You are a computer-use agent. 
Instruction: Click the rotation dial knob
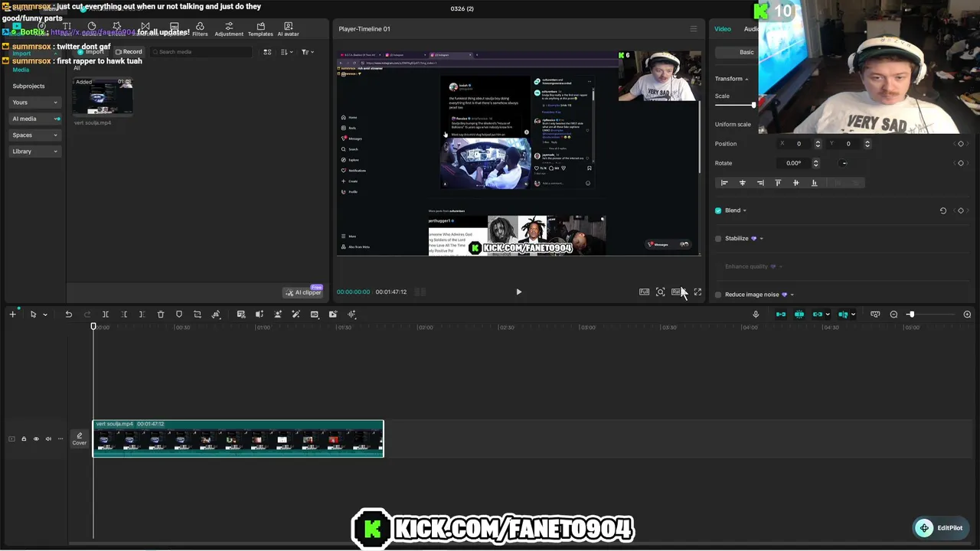coord(844,163)
